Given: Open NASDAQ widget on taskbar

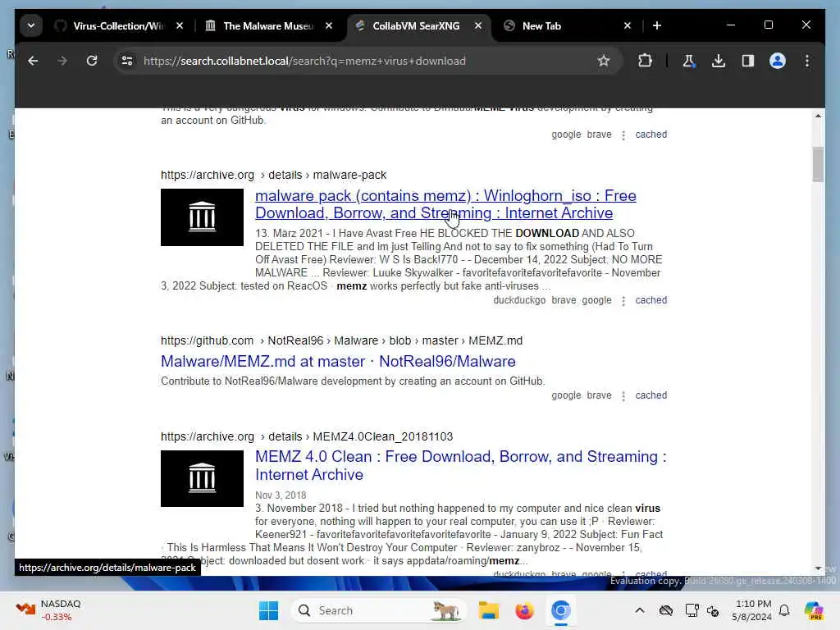Looking at the screenshot, I should coord(48,610).
